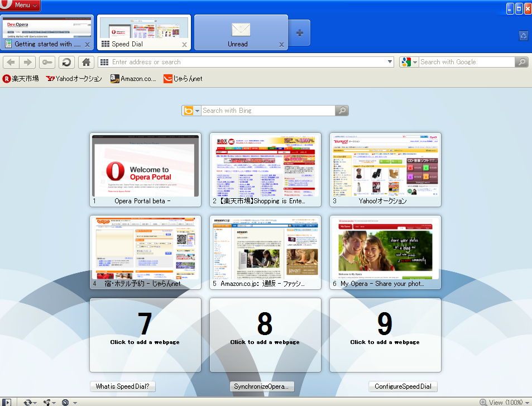
Task: Switch to the Unread mail tab
Action: coord(241,32)
